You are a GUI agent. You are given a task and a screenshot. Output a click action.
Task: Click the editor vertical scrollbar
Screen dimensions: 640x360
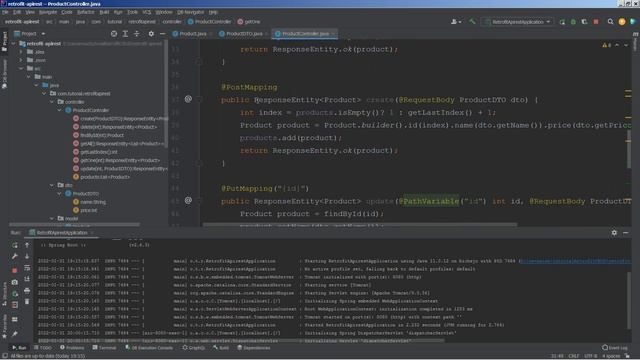(x=629, y=149)
